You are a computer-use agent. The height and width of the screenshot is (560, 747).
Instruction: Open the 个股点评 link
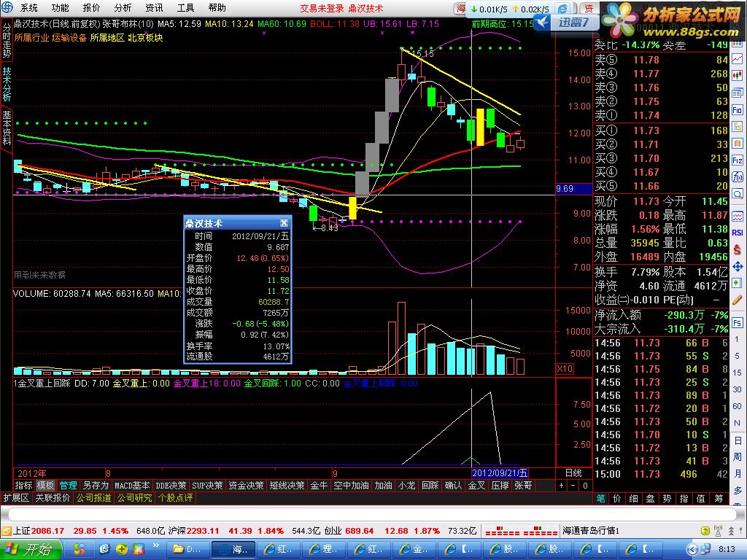(x=175, y=497)
